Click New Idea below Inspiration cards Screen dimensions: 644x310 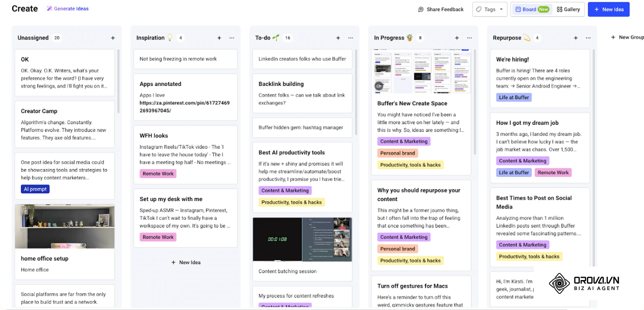click(186, 262)
